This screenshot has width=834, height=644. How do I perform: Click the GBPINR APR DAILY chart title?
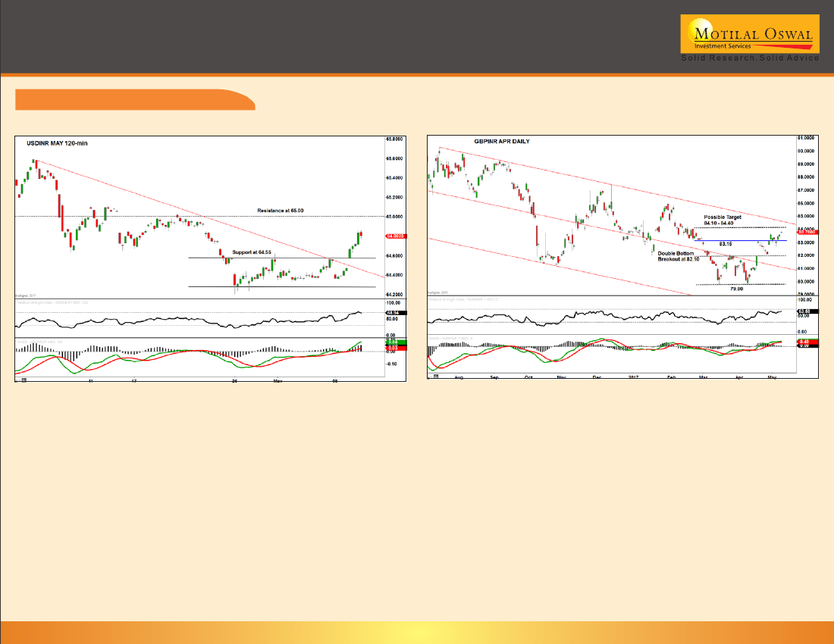502,142
